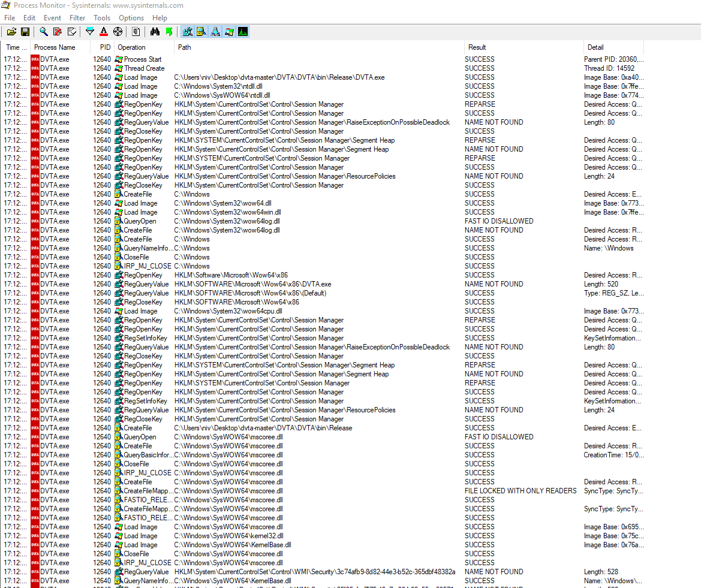Toggle Show Network Activity
This screenshot has width=701, height=588.
click(x=215, y=32)
